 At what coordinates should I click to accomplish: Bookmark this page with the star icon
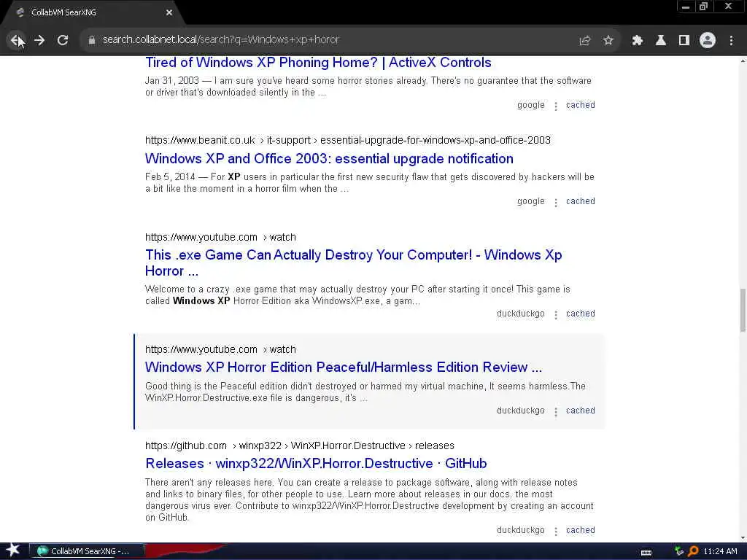click(608, 41)
